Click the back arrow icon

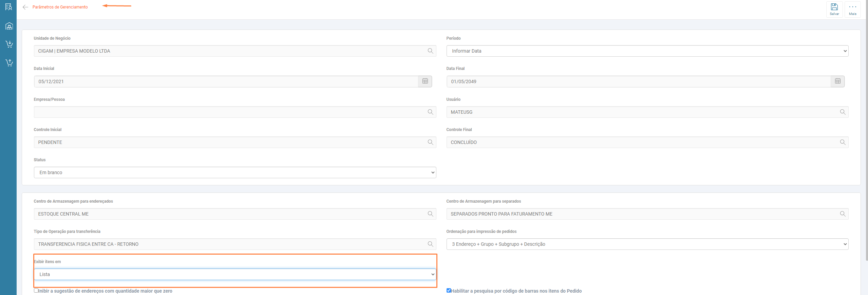[25, 7]
